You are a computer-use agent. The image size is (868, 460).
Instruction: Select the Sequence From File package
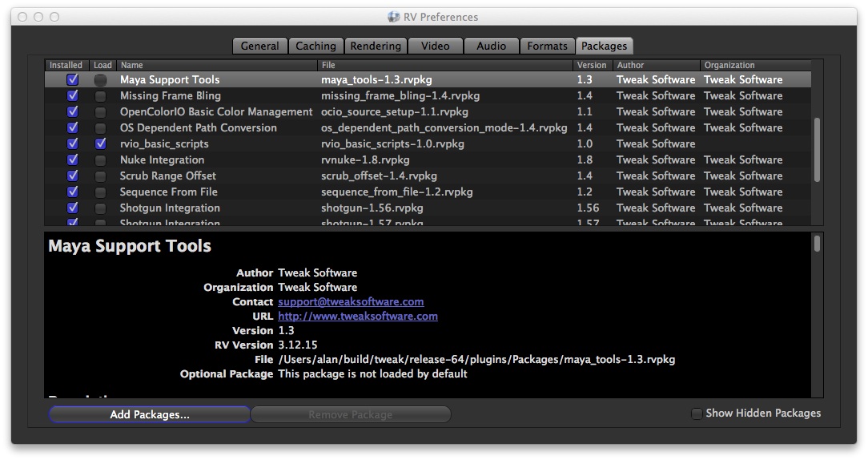click(x=168, y=192)
